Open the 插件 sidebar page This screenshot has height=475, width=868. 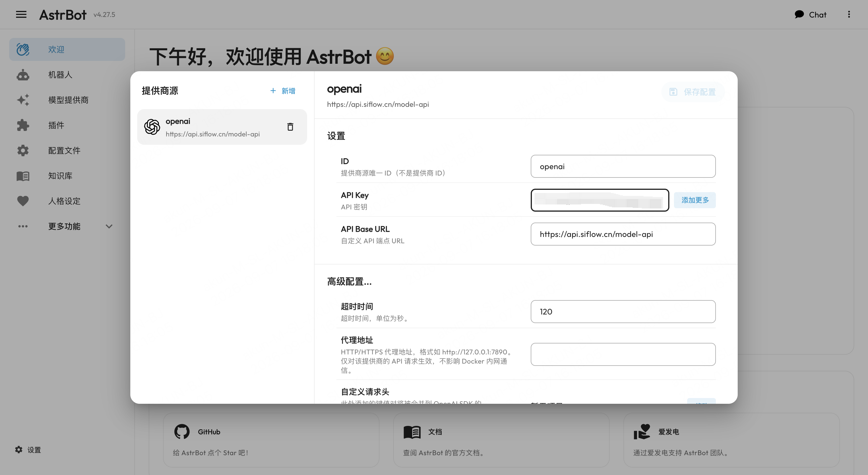[x=67, y=125]
